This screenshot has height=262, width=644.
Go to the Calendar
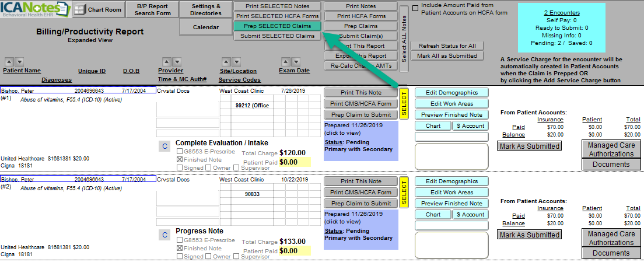click(x=206, y=27)
